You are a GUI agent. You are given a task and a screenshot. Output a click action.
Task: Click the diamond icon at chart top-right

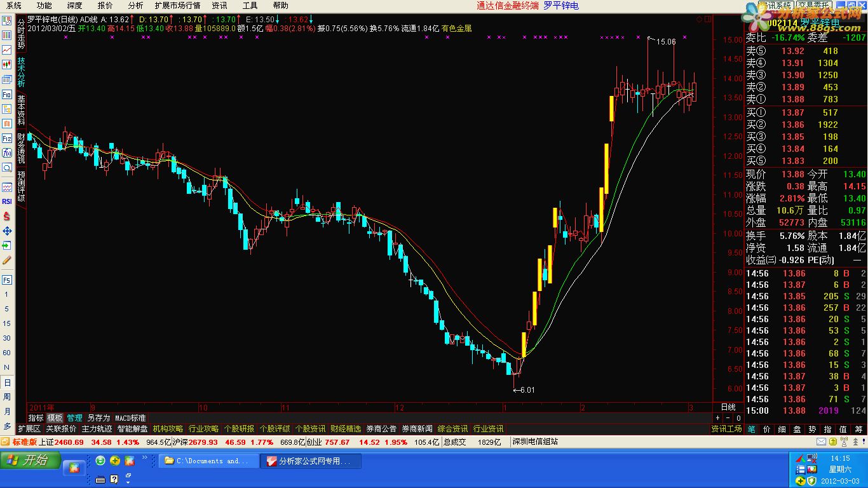click(699, 20)
